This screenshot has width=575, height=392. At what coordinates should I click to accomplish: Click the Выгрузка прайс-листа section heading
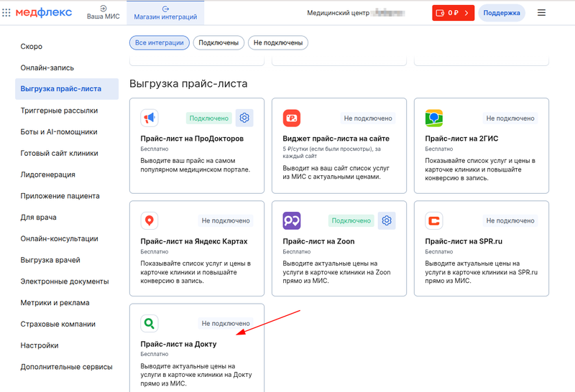188,83
